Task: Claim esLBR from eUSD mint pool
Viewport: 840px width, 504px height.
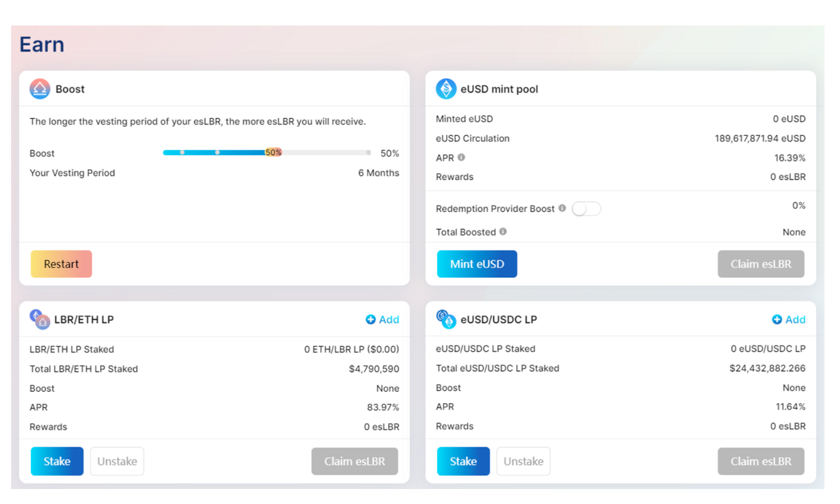Action: [761, 264]
